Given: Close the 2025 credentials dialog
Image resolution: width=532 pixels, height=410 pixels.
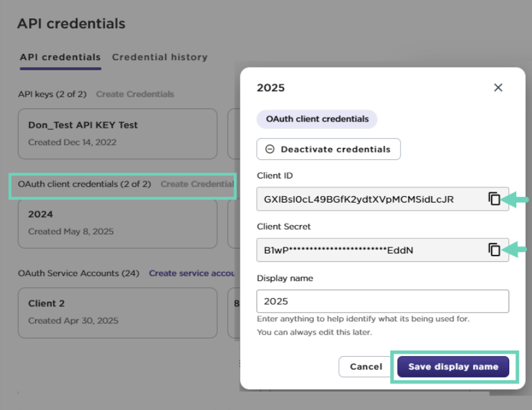Looking at the screenshot, I should coord(498,87).
